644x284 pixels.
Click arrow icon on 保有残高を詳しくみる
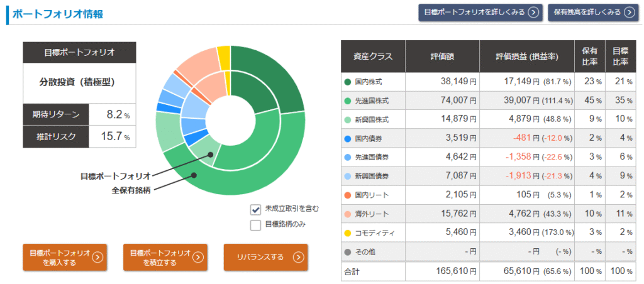[629, 12]
